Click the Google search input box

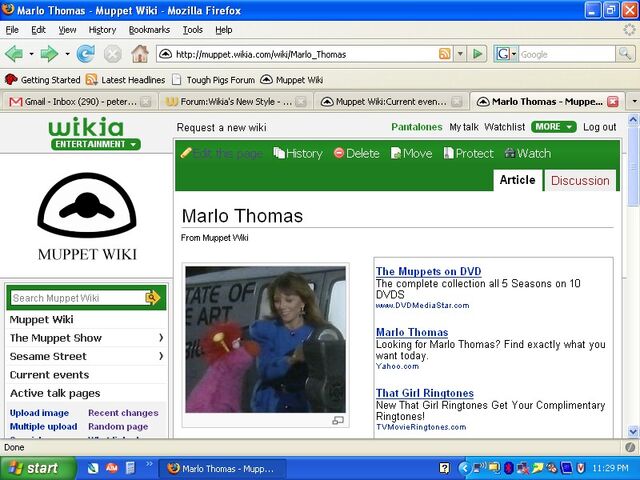point(567,54)
